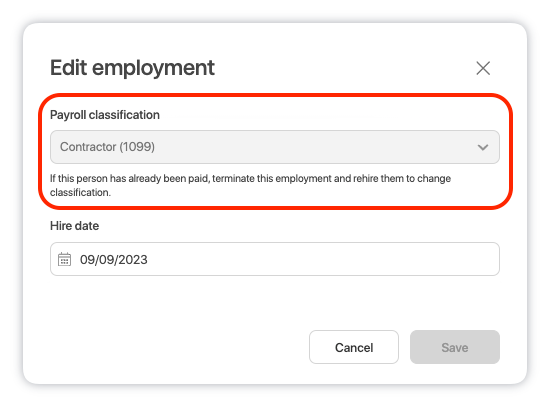Expand the chevron arrow on the Payroll classification dropdown
This screenshot has height=407, width=550.
coord(483,147)
